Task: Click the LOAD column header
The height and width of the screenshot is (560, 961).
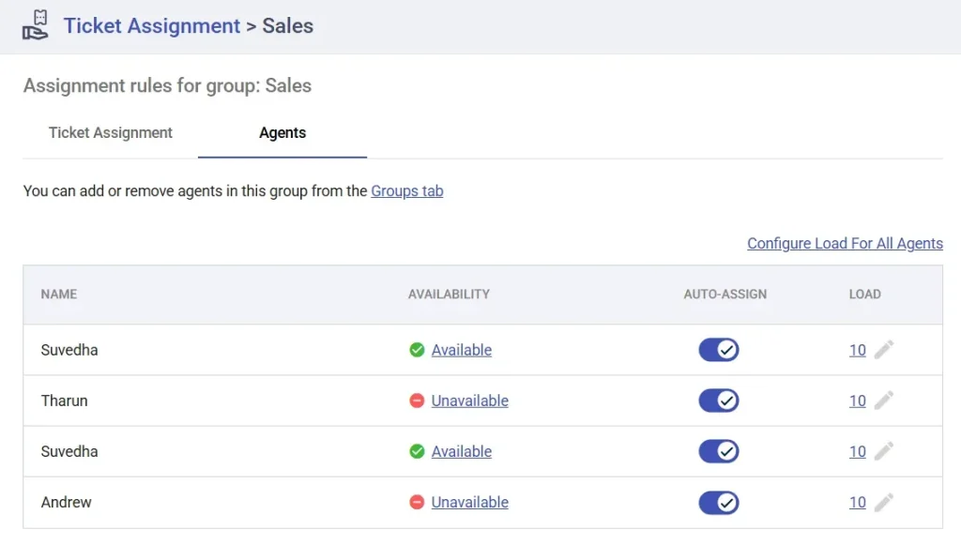Action: coord(864,295)
